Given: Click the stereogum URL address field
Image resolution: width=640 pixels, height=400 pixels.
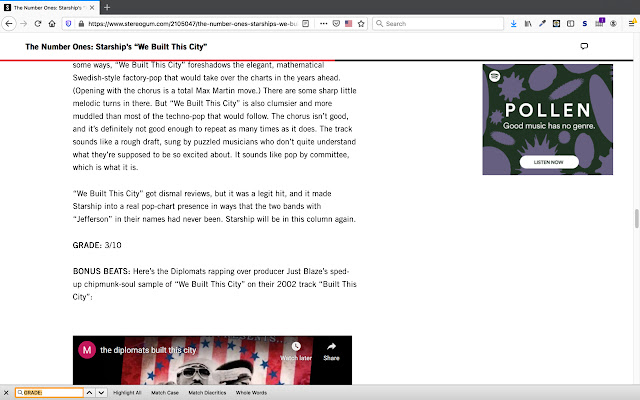Looking at the screenshot, I should pos(192,24).
